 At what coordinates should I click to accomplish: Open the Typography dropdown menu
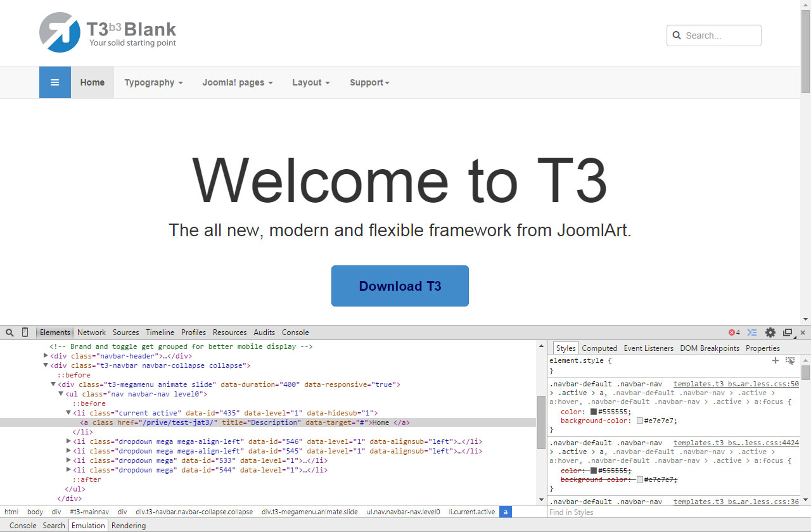tap(153, 82)
